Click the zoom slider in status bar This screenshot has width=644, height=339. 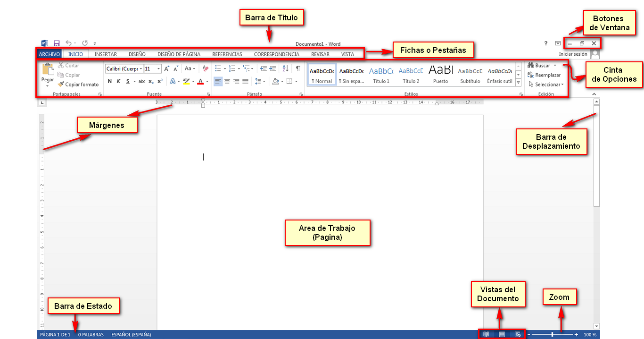[553, 334]
